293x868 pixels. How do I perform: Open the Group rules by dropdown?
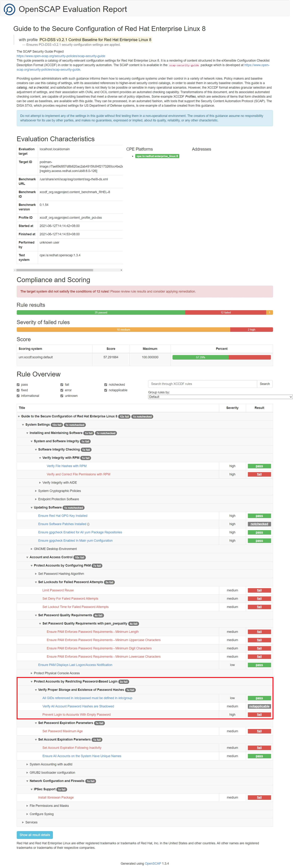click(220, 397)
